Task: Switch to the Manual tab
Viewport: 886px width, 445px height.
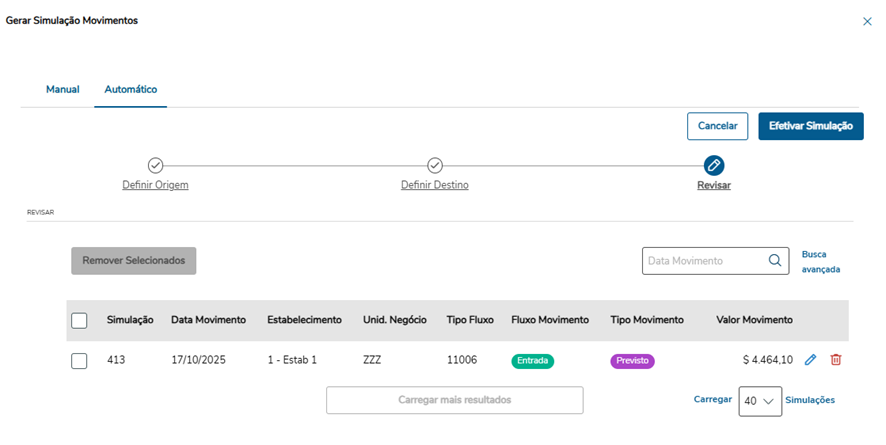Action: tap(63, 89)
